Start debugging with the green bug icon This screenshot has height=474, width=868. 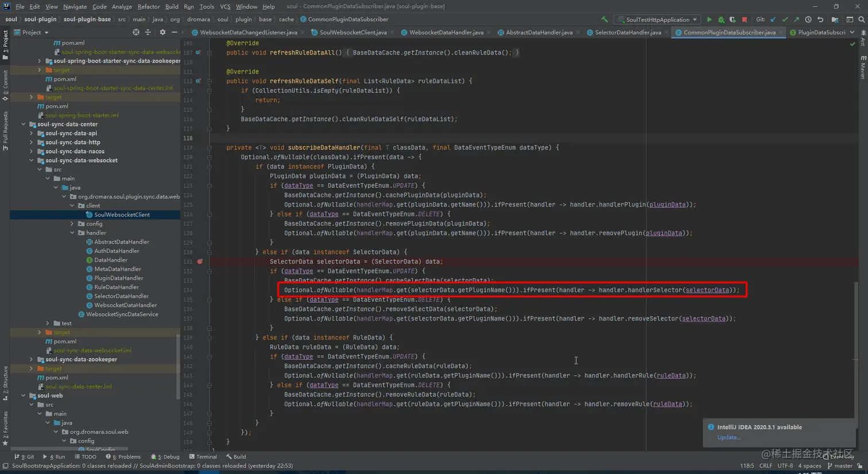coord(721,20)
